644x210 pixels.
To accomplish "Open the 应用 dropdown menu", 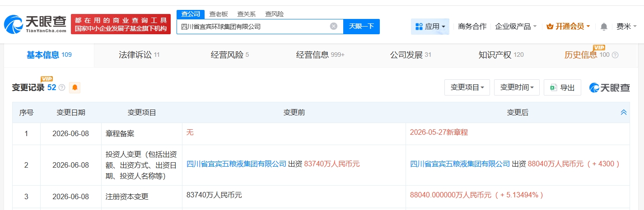I will [x=430, y=27].
